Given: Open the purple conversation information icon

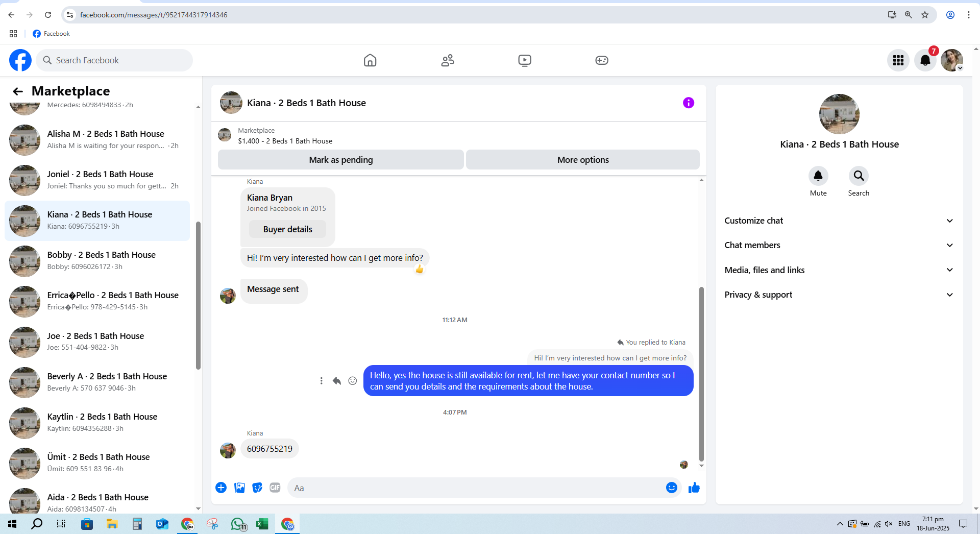Looking at the screenshot, I should tap(689, 103).
